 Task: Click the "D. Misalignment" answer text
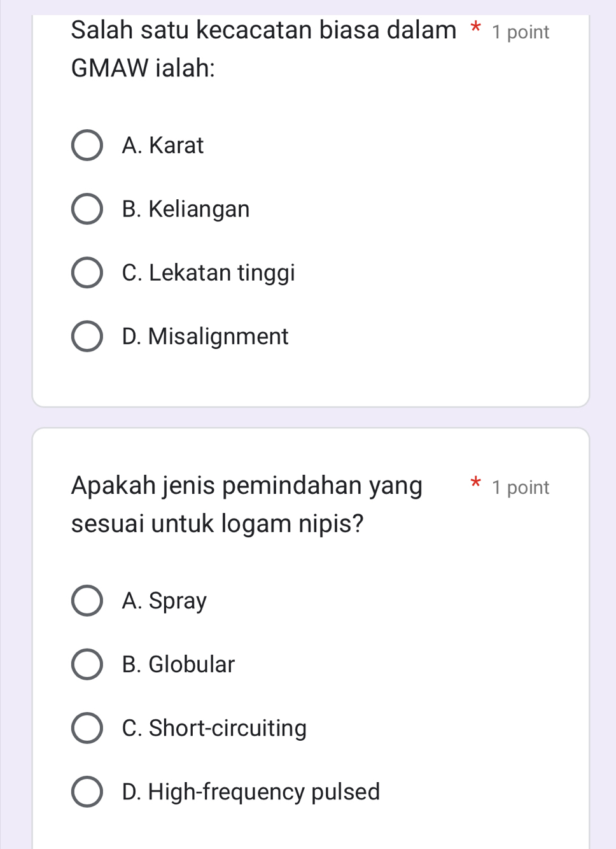(206, 337)
